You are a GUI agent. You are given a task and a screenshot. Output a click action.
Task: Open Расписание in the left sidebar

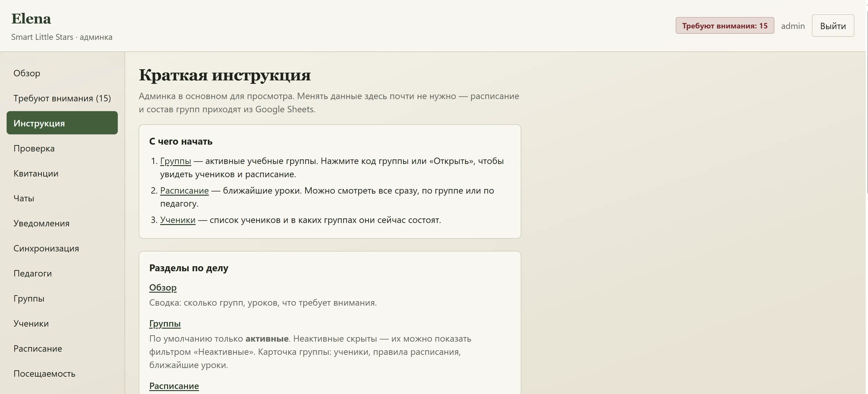pos(62,348)
